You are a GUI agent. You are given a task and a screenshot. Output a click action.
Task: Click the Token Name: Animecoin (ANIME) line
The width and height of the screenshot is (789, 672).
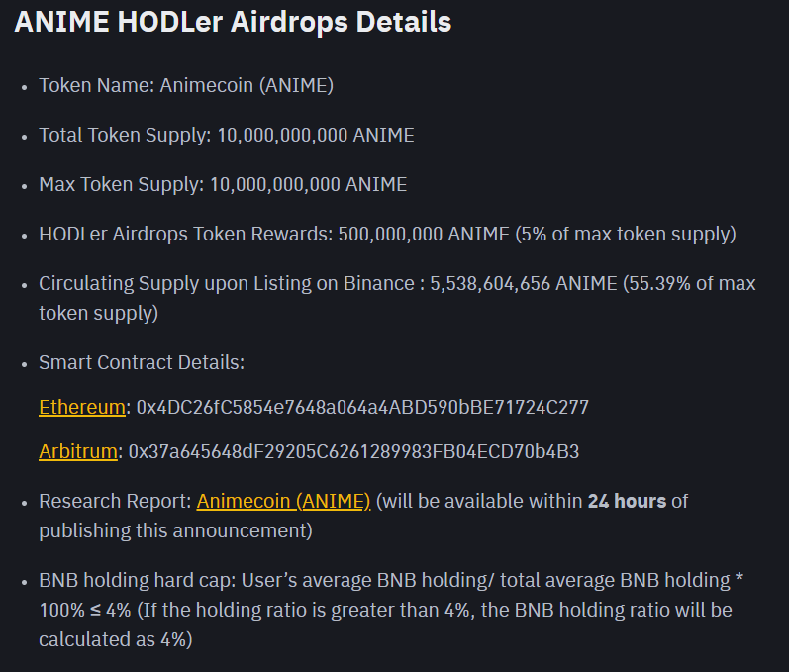coord(186,85)
